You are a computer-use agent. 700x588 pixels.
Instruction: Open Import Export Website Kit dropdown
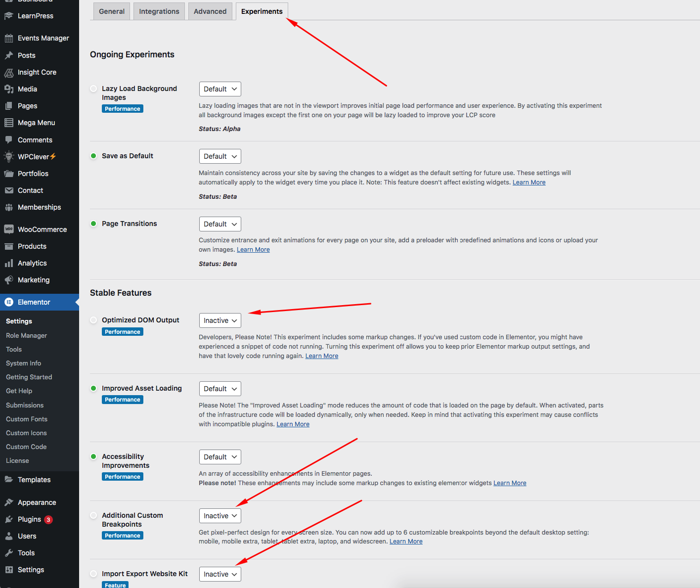[x=220, y=574]
